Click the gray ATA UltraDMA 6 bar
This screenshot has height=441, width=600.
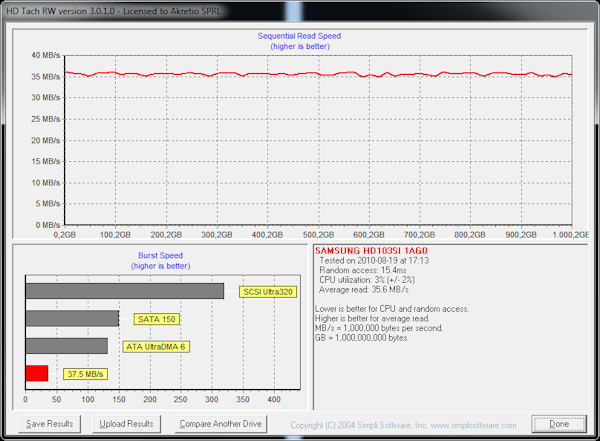click(x=66, y=346)
